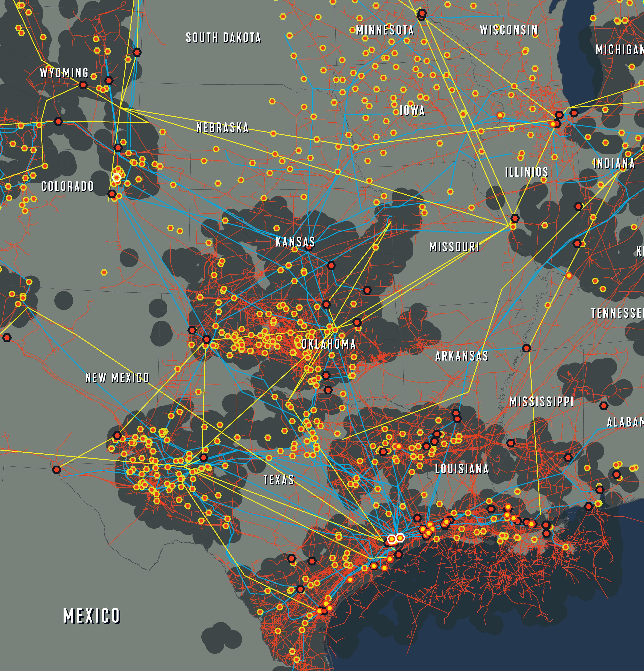Click the KANSAS map label
Screen dimensions: 644x671
pyautogui.click(x=296, y=242)
